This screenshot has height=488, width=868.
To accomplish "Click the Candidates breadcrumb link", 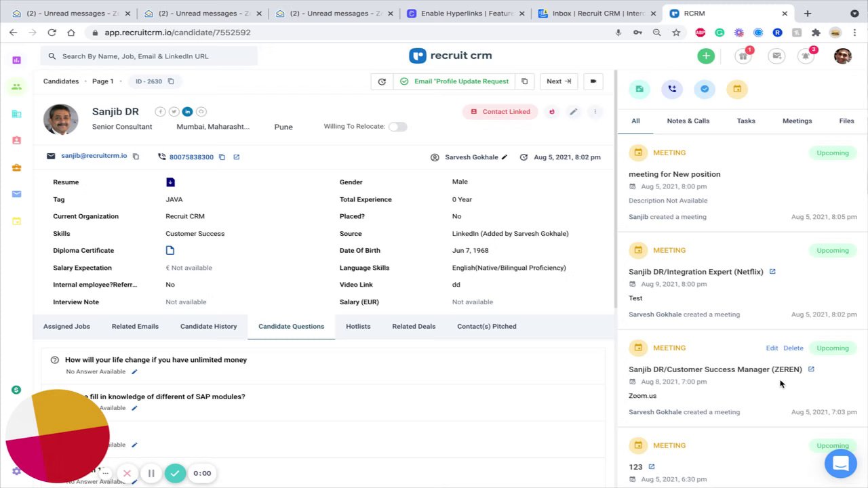I will pyautogui.click(x=61, y=81).
